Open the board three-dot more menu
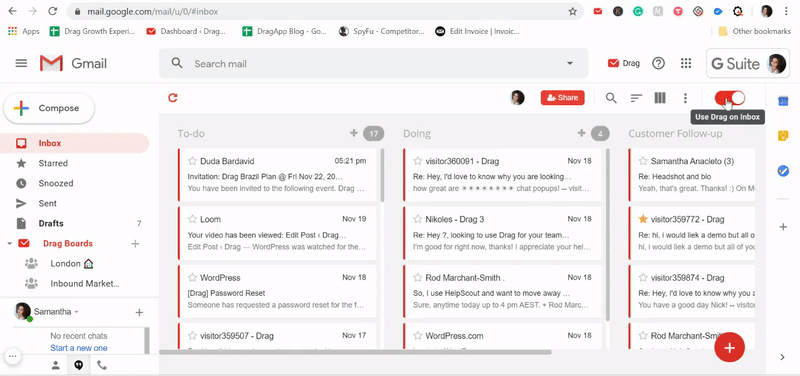 pos(685,98)
